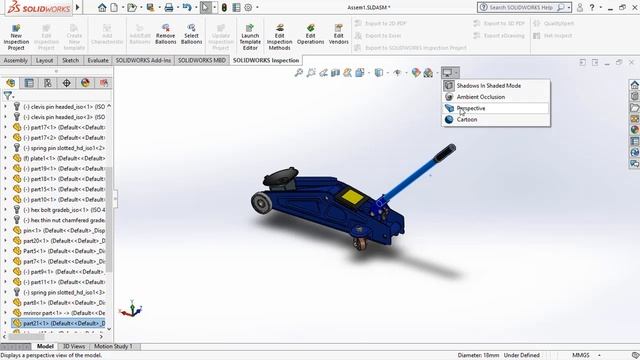
Task: Click Zoom to Area icon in view toolbar
Action: point(311,73)
